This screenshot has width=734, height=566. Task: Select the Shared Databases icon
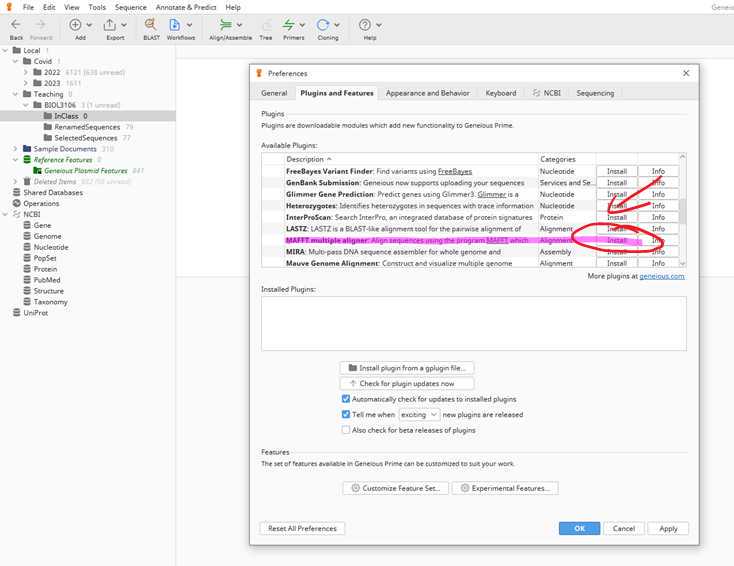tap(17, 192)
